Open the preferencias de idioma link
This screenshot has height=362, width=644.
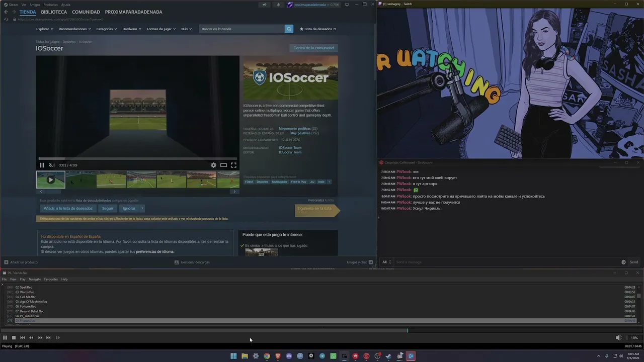coord(155,251)
